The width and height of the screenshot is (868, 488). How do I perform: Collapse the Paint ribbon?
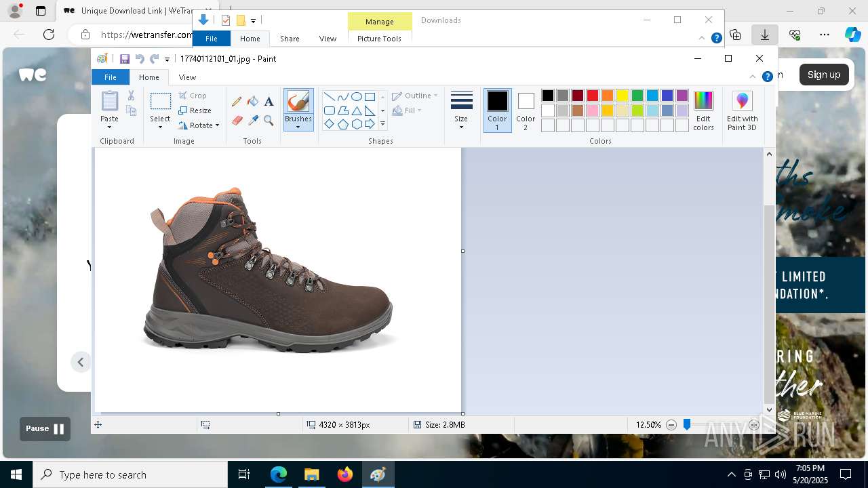click(x=753, y=77)
